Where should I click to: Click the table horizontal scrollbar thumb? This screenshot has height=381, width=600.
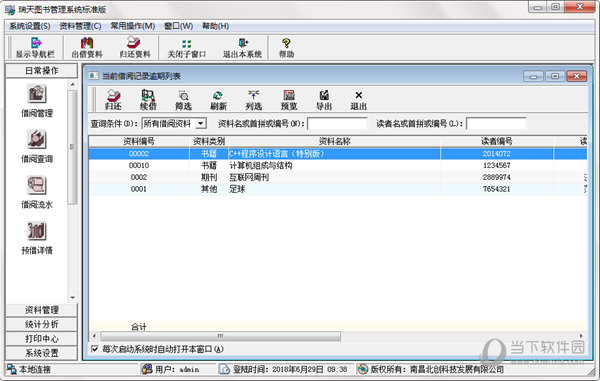click(220, 336)
